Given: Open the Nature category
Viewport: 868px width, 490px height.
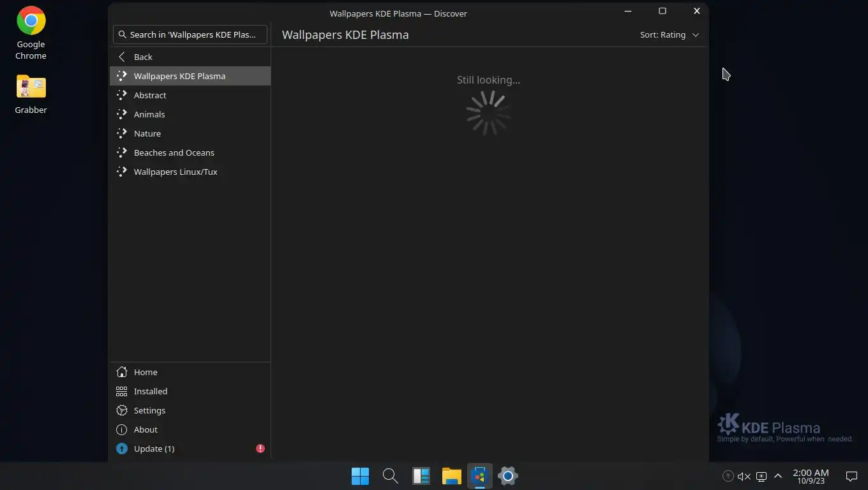Looking at the screenshot, I should pyautogui.click(x=190, y=133).
